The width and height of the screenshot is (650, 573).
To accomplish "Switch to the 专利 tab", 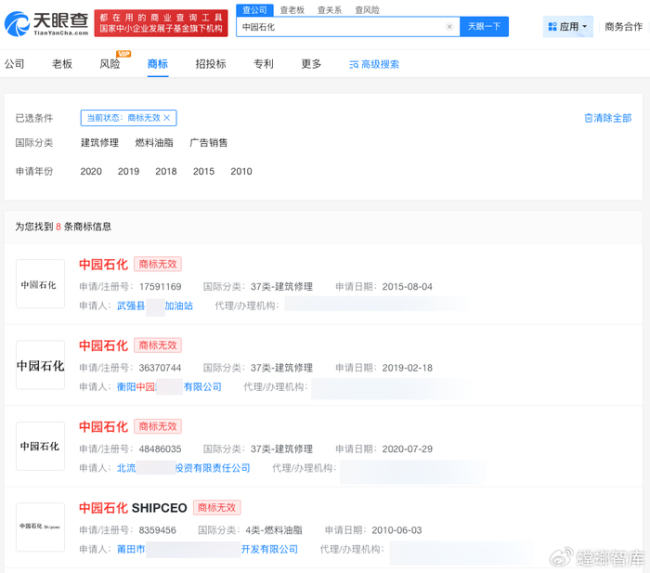I will pyautogui.click(x=263, y=64).
